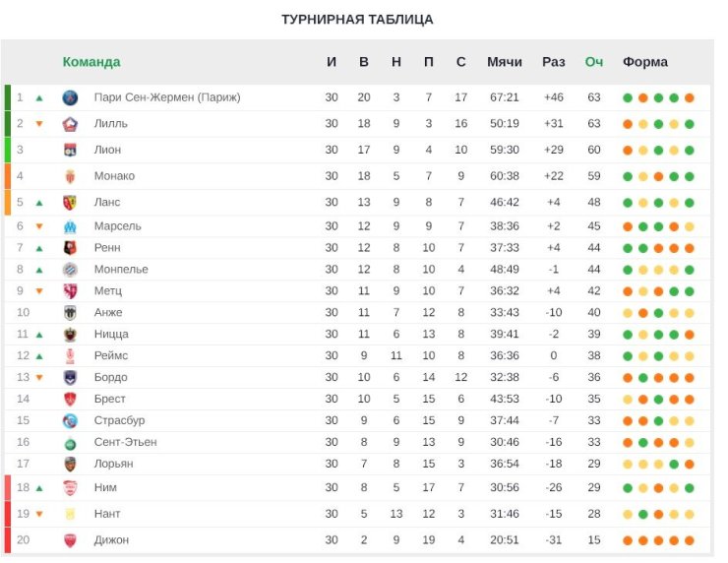Open the Сент-Этьен team link
Viewport: 728px width, 563px height.
pos(125,442)
